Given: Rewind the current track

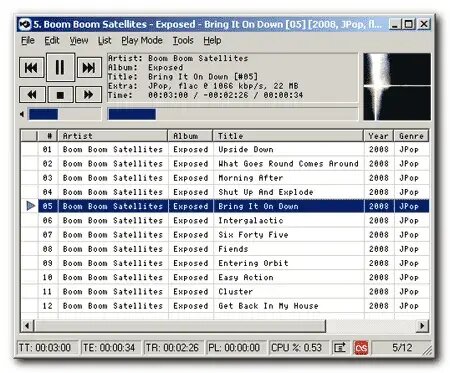Looking at the screenshot, I should 32,94.
